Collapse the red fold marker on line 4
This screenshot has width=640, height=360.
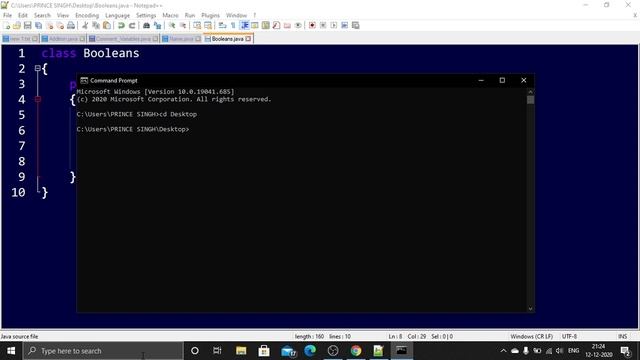[38, 99]
